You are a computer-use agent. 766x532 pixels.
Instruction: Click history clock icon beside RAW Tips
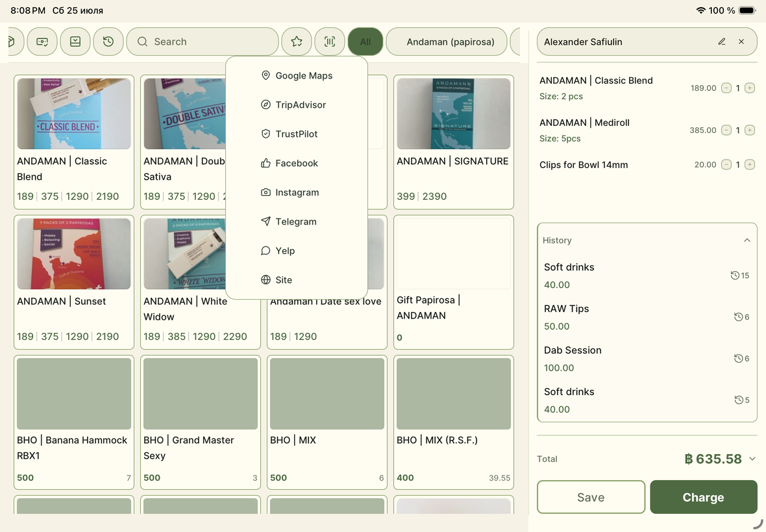738,317
